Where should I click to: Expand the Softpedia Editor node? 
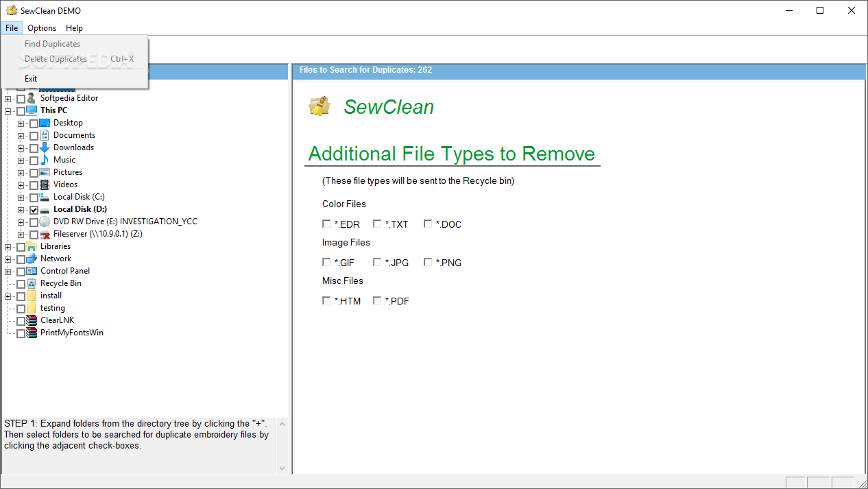[8, 98]
